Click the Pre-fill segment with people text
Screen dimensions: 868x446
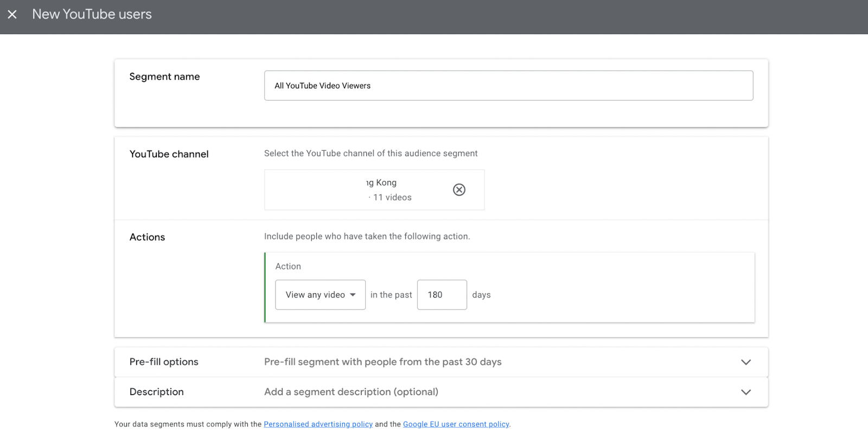click(x=382, y=362)
